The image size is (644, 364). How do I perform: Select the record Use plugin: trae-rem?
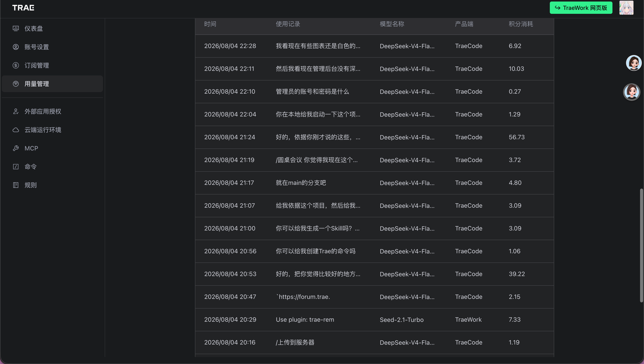tap(305, 320)
